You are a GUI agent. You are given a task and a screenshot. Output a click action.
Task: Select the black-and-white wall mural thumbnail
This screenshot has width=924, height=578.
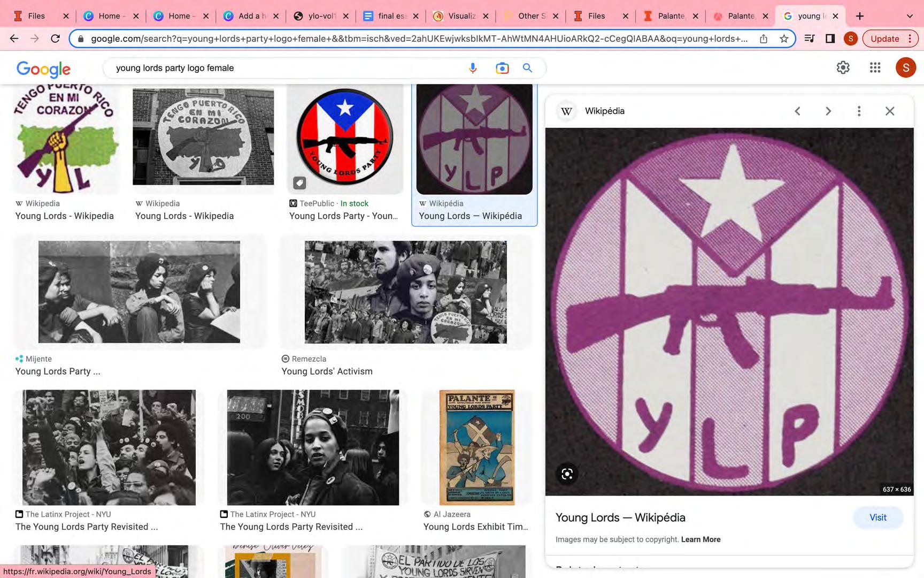click(203, 137)
